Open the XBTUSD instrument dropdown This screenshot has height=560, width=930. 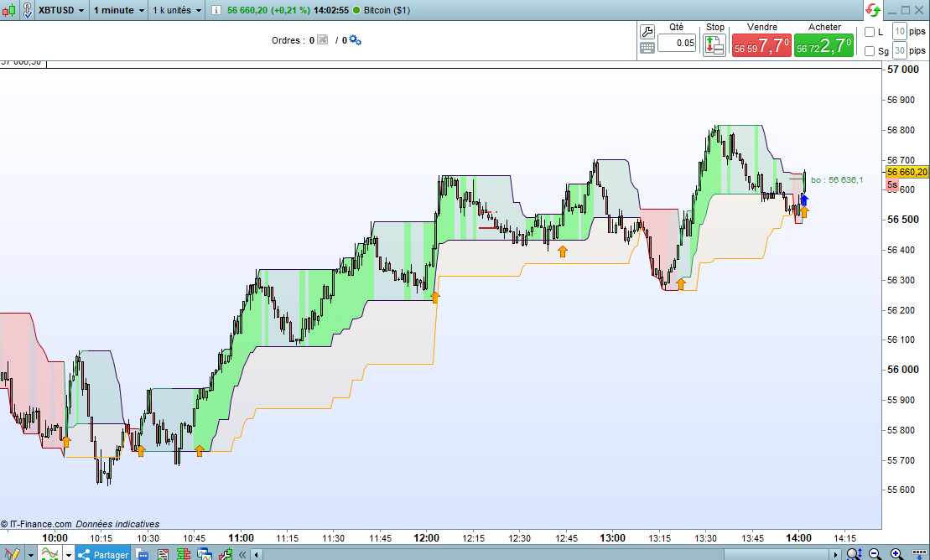[61, 10]
